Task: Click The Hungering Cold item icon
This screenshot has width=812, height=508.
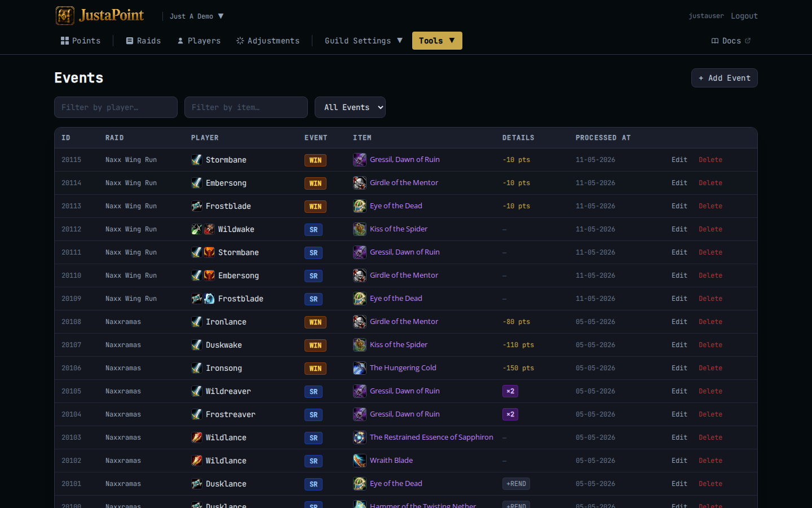Action: [360, 368]
